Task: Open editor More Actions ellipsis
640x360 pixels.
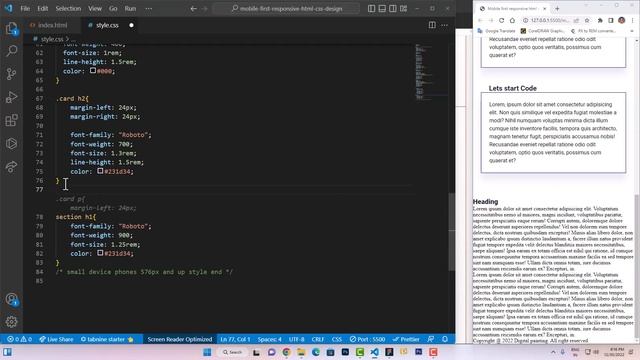Action: coord(444,25)
